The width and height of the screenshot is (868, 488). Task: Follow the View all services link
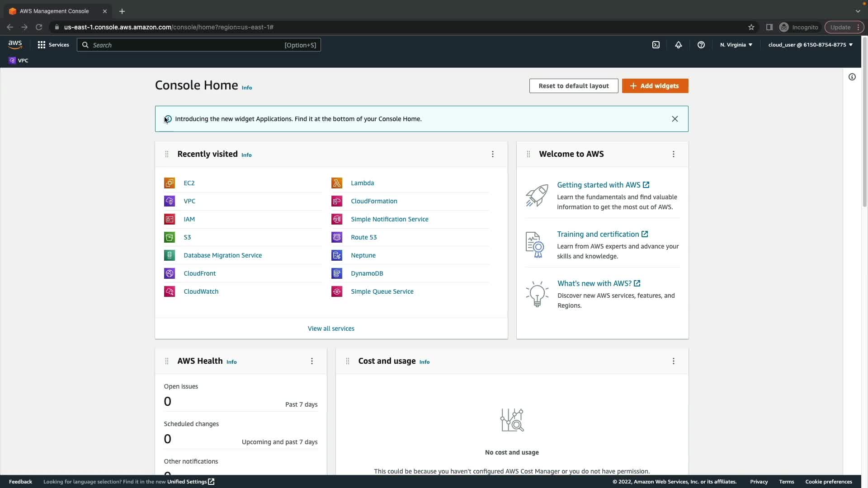(x=331, y=328)
